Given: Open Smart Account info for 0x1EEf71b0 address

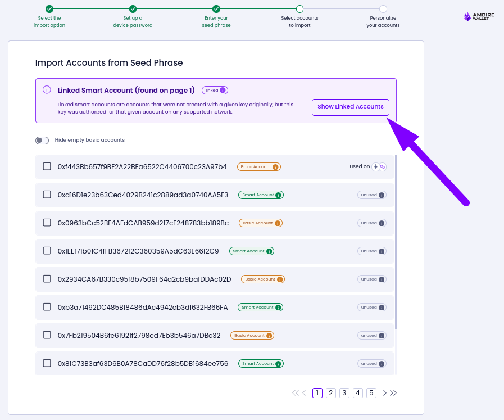Looking at the screenshot, I should [x=269, y=251].
